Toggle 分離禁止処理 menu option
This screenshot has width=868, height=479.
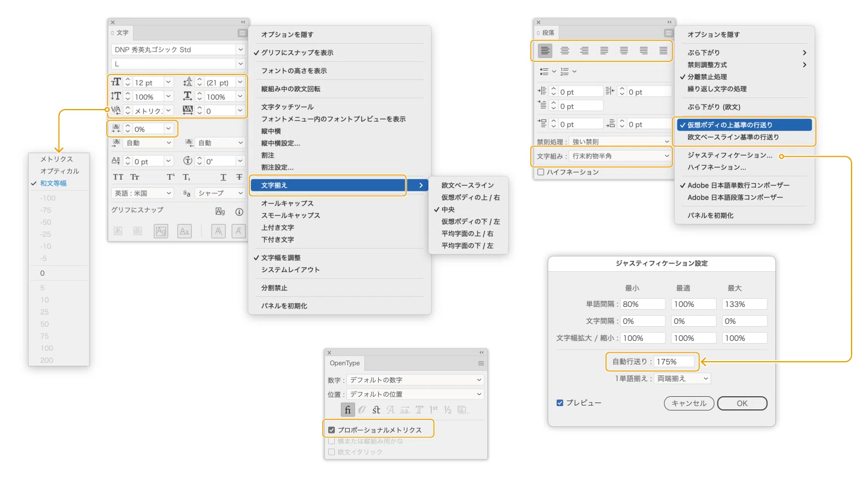point(707,77)
